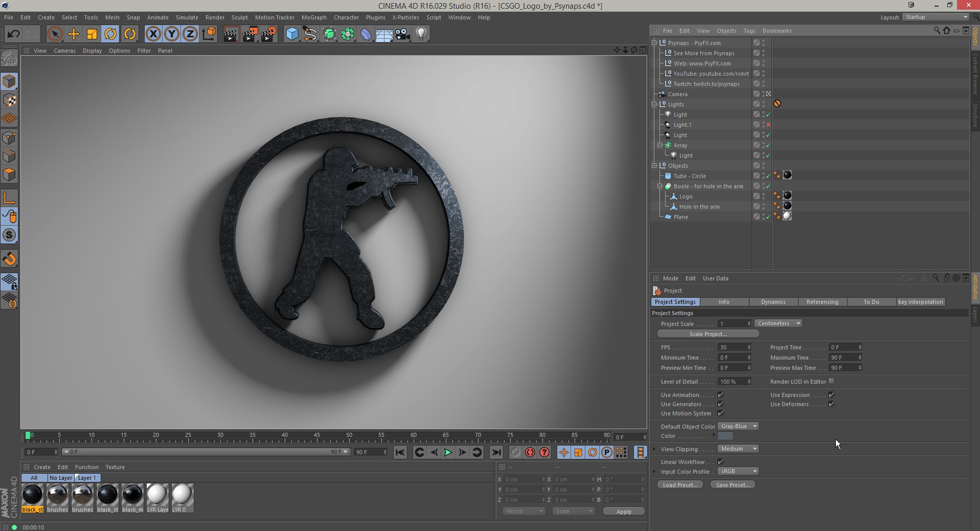Open Input Color Profile sRGB dropdown
The width and height of the screenshot is (980, 531).
[x=738, y=471]
